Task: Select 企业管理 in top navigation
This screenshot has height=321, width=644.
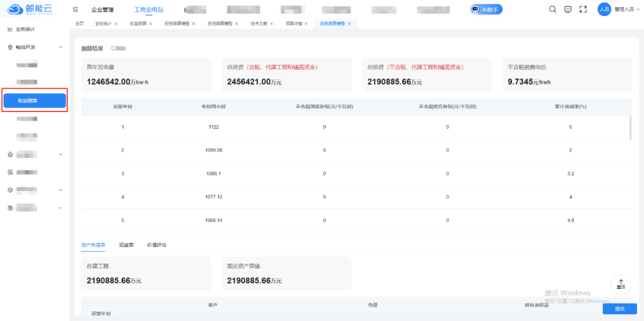Action: click(x=102, y=10)
